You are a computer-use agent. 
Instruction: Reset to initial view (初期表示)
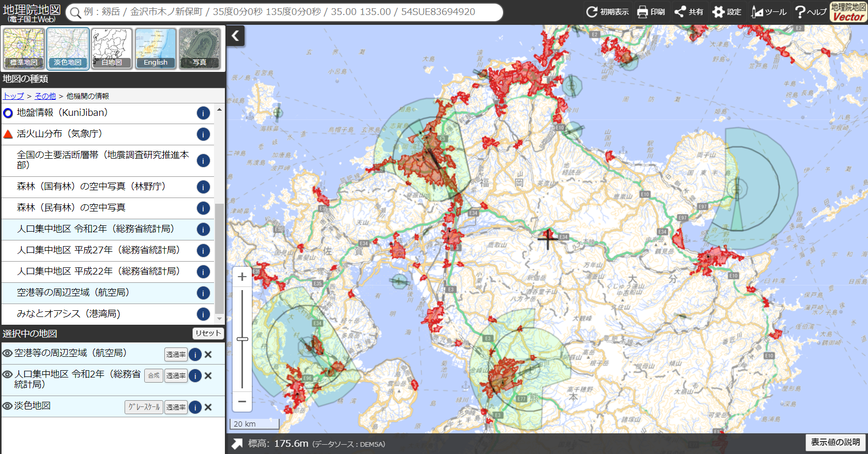point(607,12)
